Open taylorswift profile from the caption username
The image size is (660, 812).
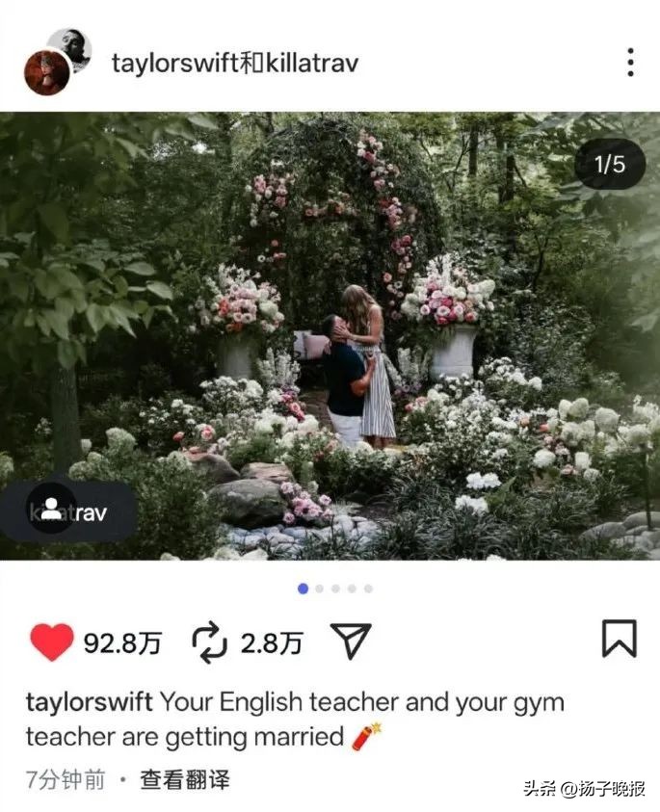tap(89, 703)
